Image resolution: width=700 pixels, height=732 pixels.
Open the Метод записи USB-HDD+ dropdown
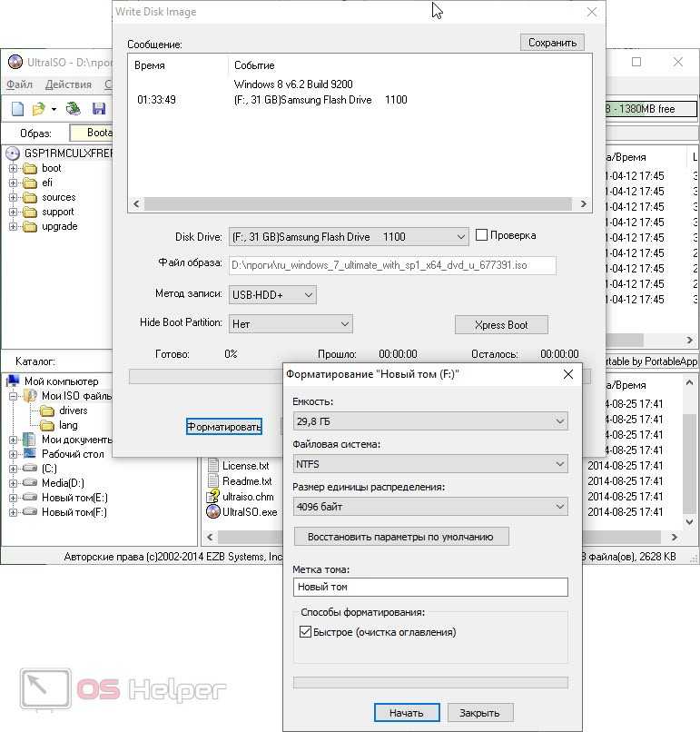(x=272, y=294)
